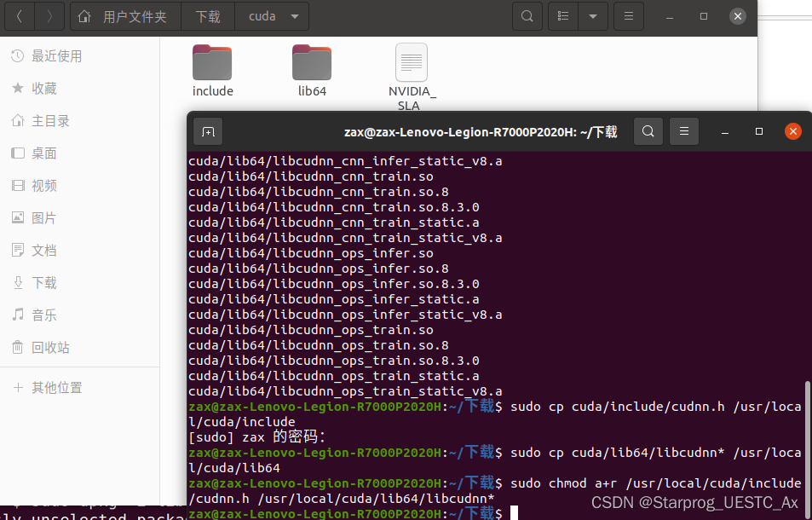Open 收藏 starred items in sidebar

(80, 89)
